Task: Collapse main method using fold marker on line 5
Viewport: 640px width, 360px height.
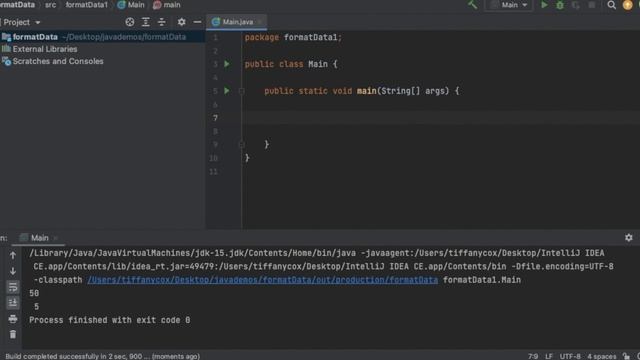Action: tap(242, 91)
